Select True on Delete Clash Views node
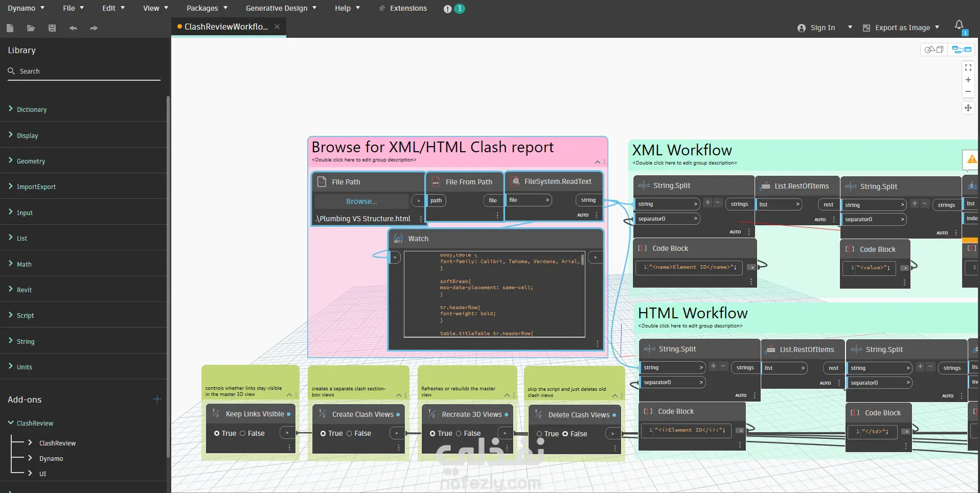Image resolution: width=980 pixels, height=493 pixels. click(539, 434)
